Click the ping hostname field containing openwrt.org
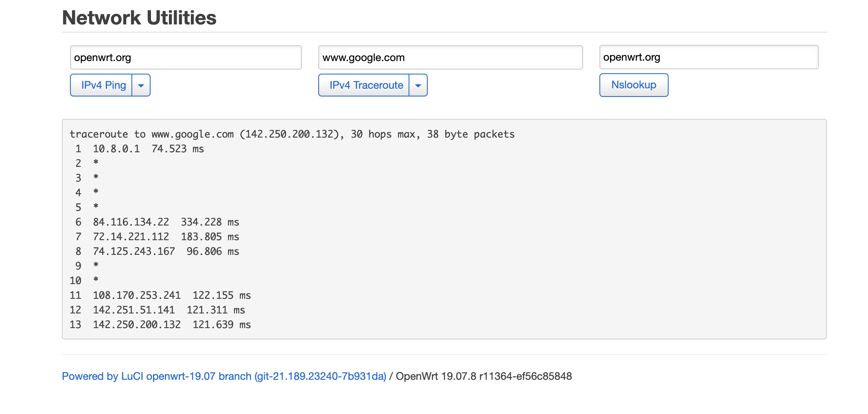 click(x=186, y=57)
